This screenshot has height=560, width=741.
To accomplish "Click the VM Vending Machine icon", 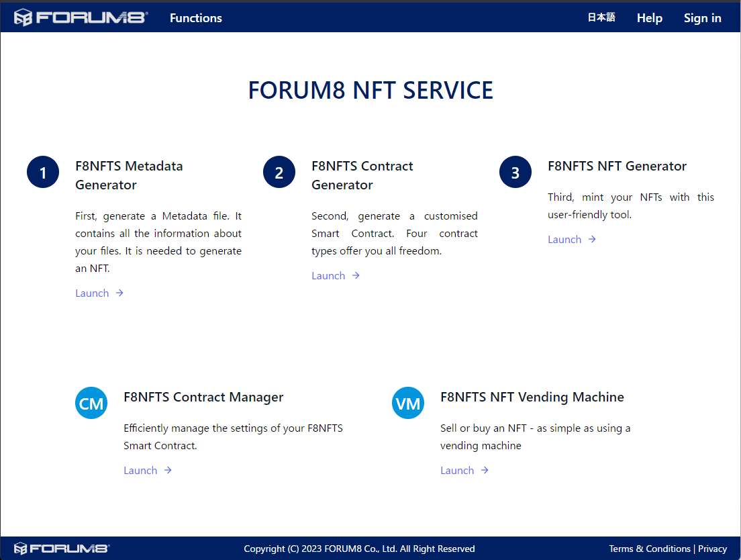I will click(x=408, y=403).
